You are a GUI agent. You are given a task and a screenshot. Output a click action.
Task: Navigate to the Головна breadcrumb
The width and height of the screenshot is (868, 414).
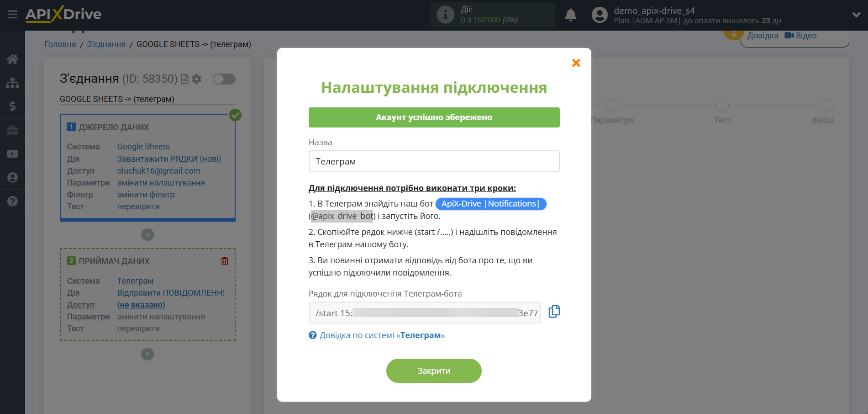pyautogui.click(x=60, y=44)
